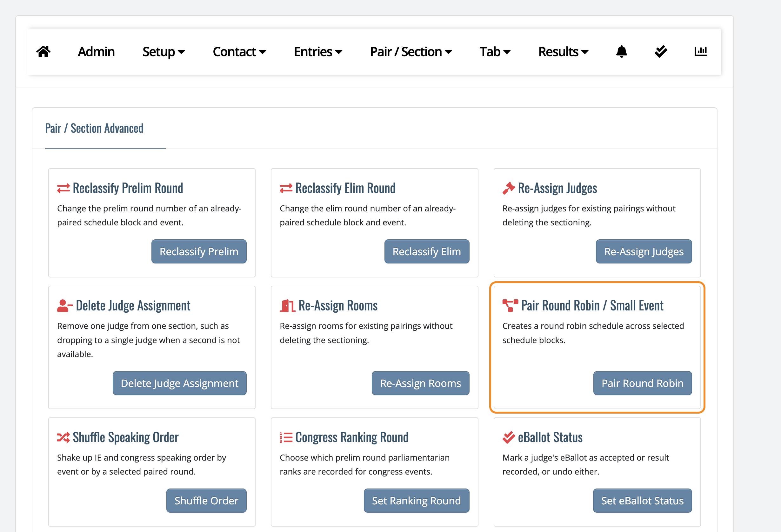Viewport: 781px width, 532px height.
Task: Click the Re-Assign Rooms heading text
Action: [338, 306]
